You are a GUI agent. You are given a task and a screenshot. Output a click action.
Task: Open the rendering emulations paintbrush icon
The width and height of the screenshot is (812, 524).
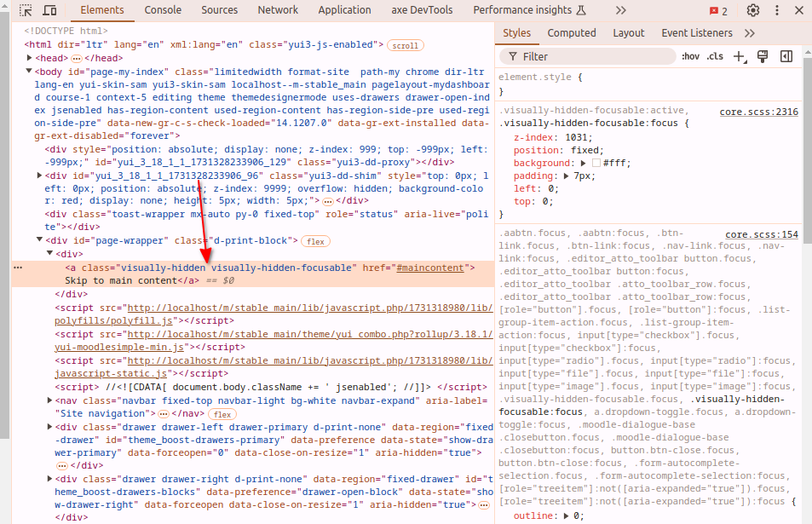pyautogui.click(x=763, y=56)
